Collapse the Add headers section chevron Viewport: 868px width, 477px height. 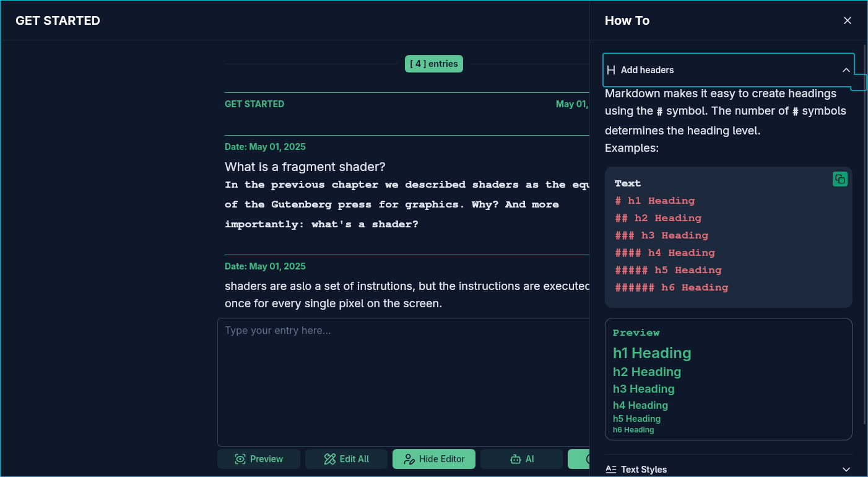[846, 70]
